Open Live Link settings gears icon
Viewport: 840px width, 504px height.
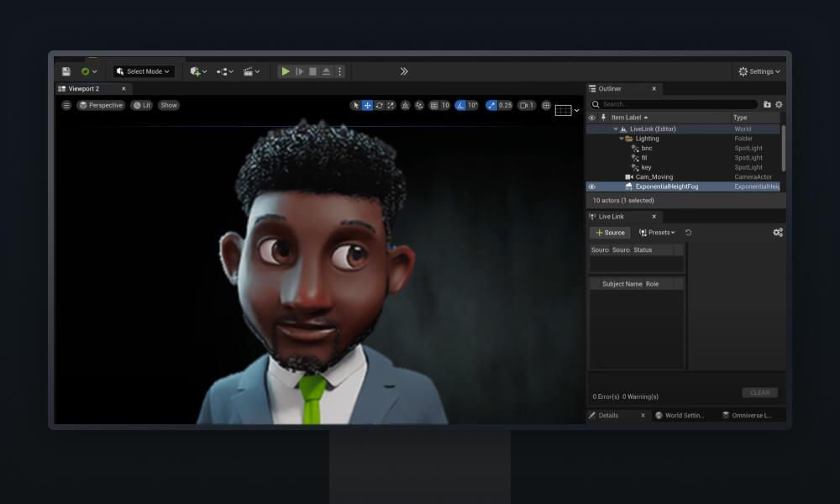click(x=778, y=233)
